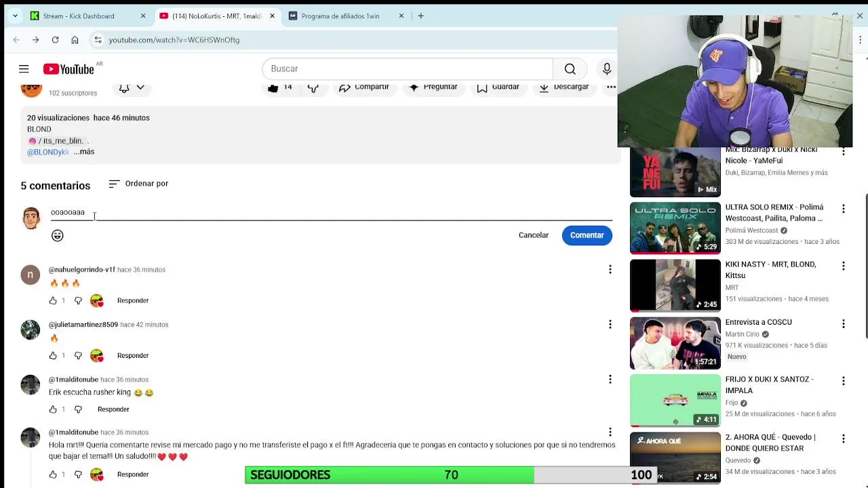Like the 'Hola mrt!!!' comment
This screenshot has height=488, width=868.
pos(53,474)
